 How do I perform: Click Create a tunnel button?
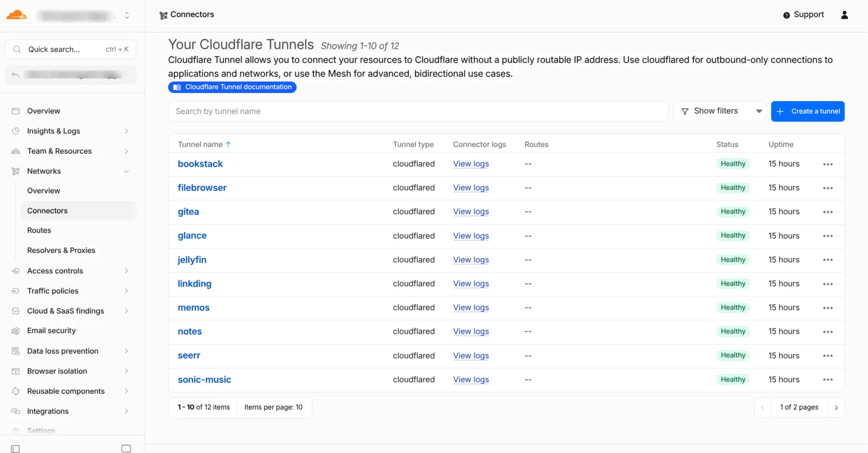tap(808, 111)
